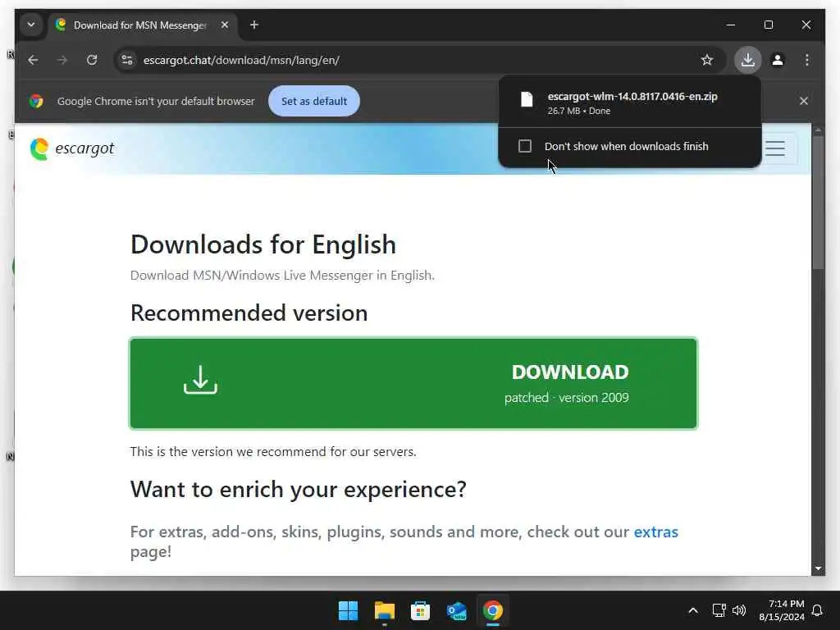Screen dimensions: 840x630
Task: Bookmark this page with the star icon
Action: 707,60
